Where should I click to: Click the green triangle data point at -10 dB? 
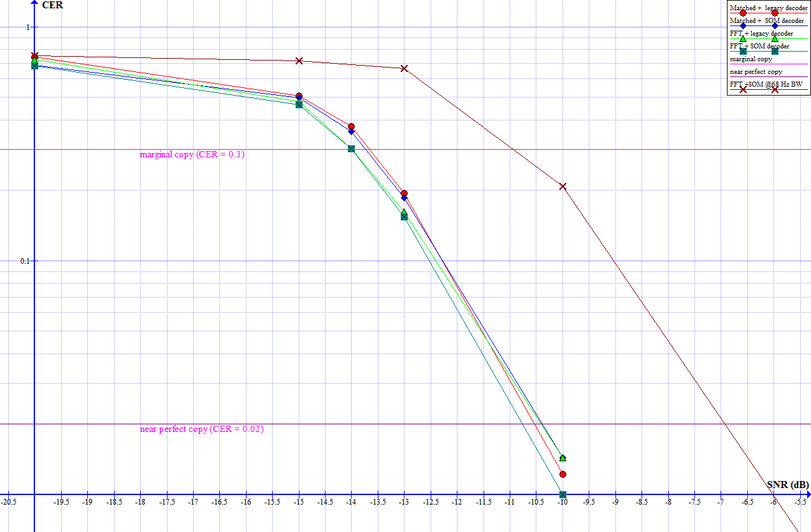click(x=563, y=457)
